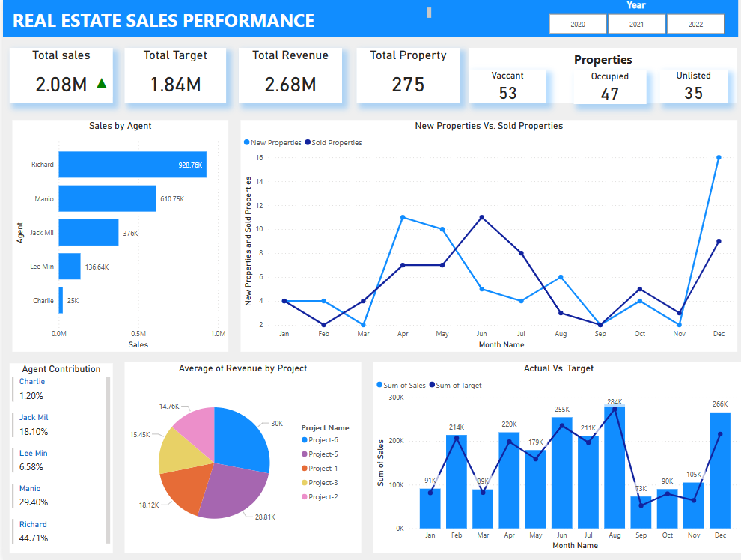Select year 2022 in the Year slicer

pos(695,23)
